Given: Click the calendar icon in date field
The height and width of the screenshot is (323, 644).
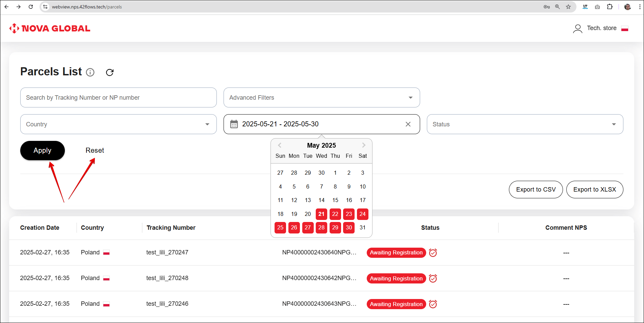Looking at the screenshot, I should (x=234, y=124).
